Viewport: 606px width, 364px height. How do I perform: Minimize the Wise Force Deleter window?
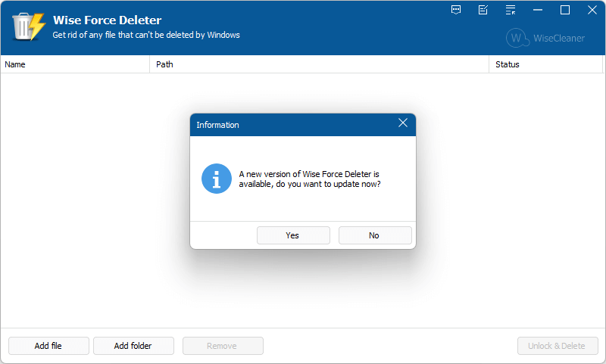pos(538,10)
